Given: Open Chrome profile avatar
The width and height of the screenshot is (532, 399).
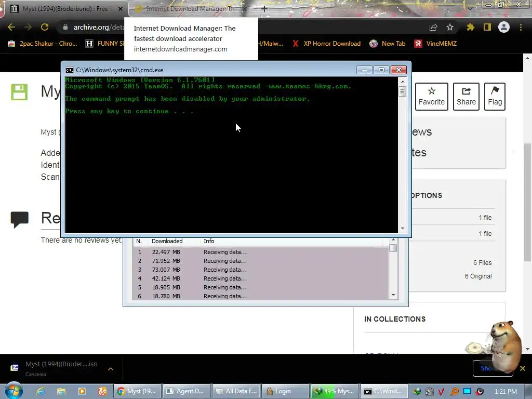Looking at the screenshot, I should [504, 27].
